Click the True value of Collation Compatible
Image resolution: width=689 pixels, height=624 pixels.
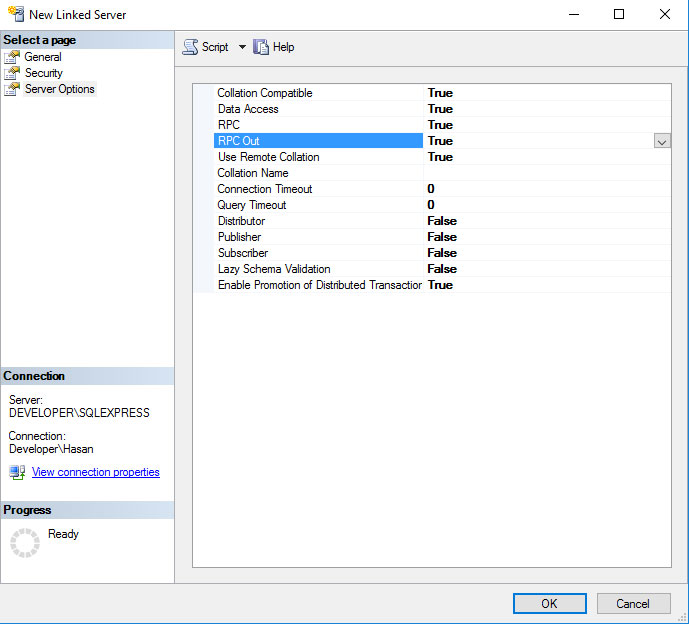pyautogui.click(x=440, y=93)
